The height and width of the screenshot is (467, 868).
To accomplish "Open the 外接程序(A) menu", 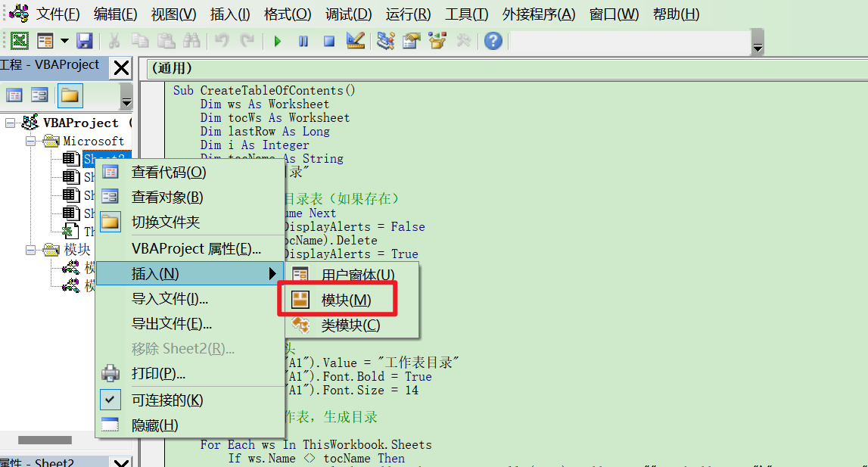I will 539,14.
